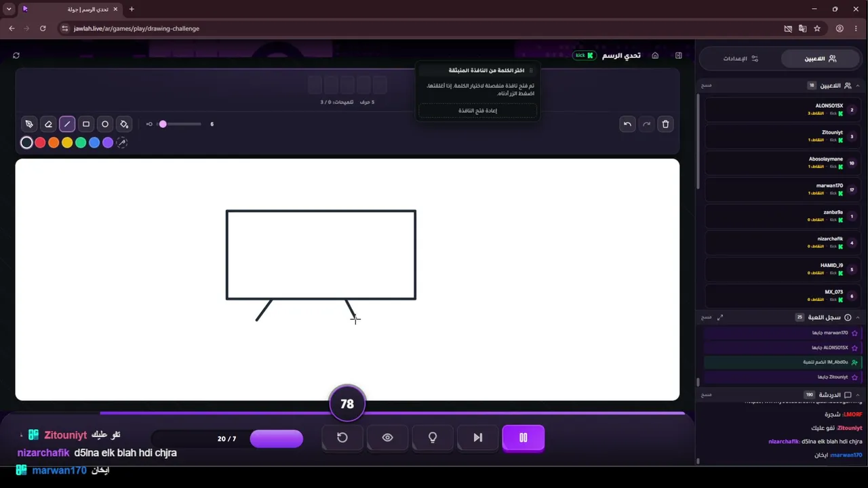868x488 pixels.
Task: Click inside the white drawing canvas rectangle
Action: coord(347,279)
